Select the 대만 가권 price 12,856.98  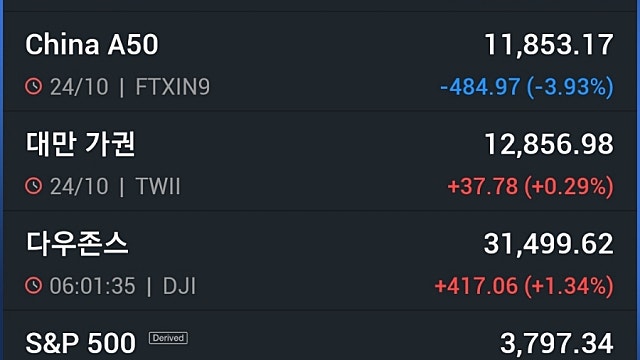[549, 144]
